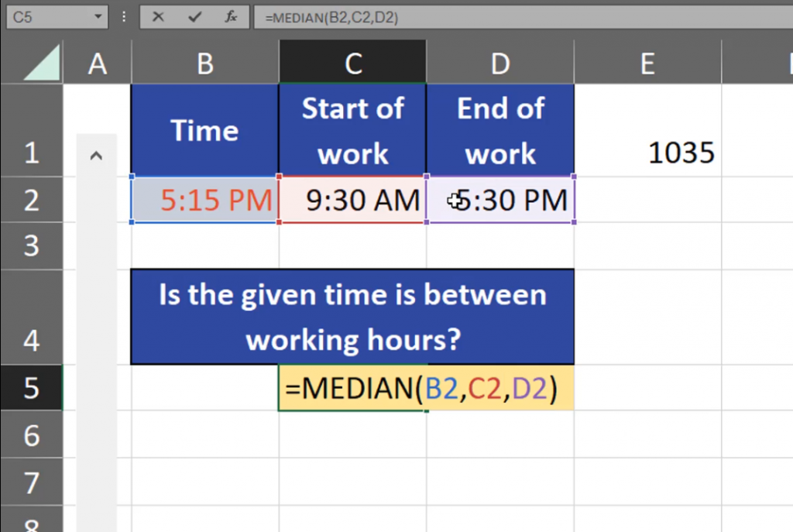Select row 5 header
This screenshot has height=532, width=793.
[31, 387]
